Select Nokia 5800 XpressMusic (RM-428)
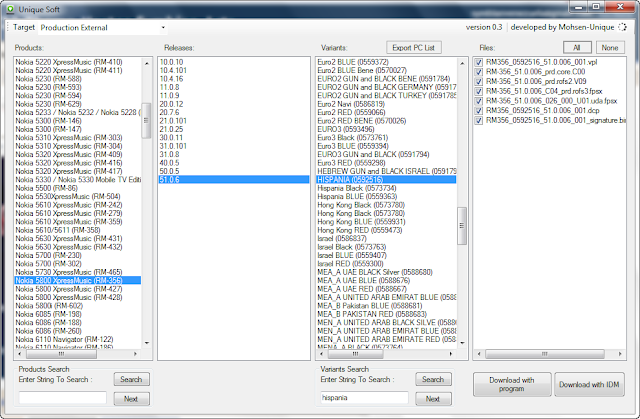 click(x=69, y=297)
